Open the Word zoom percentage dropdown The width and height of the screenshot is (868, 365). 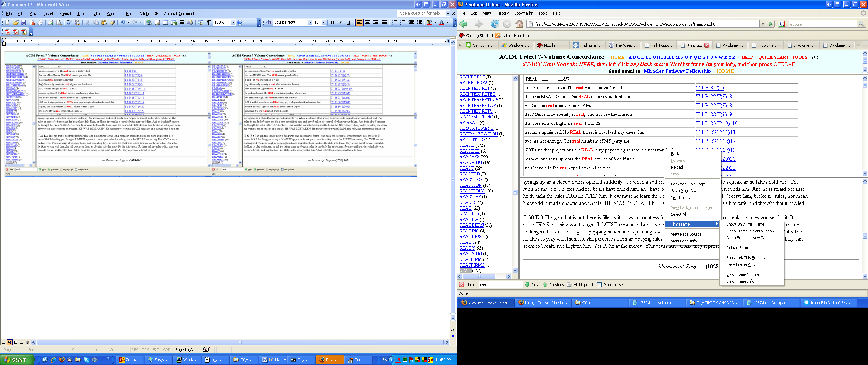coord(233,22)
